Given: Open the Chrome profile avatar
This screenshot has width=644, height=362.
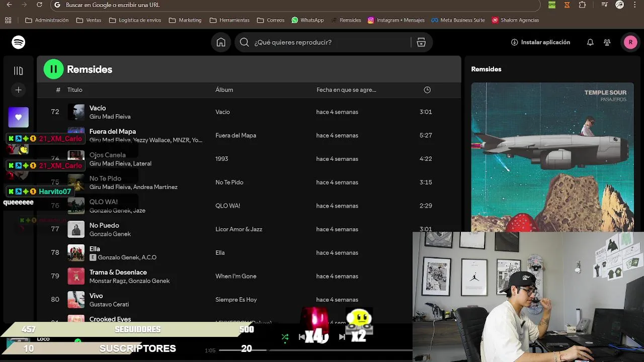Looking at the screenshot, I should [620, 5].
